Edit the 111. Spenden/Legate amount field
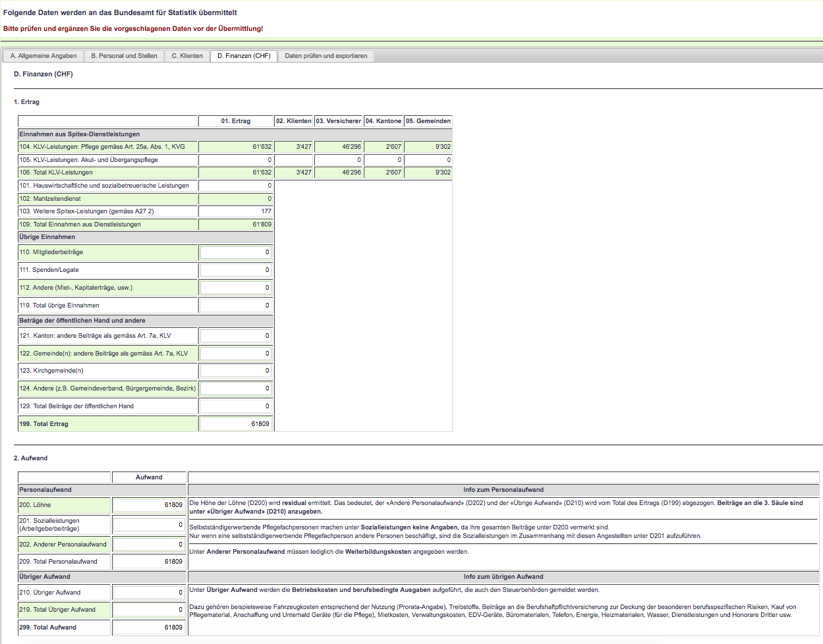The width and height of the screenshot is (823, 644). click(236, 270)
